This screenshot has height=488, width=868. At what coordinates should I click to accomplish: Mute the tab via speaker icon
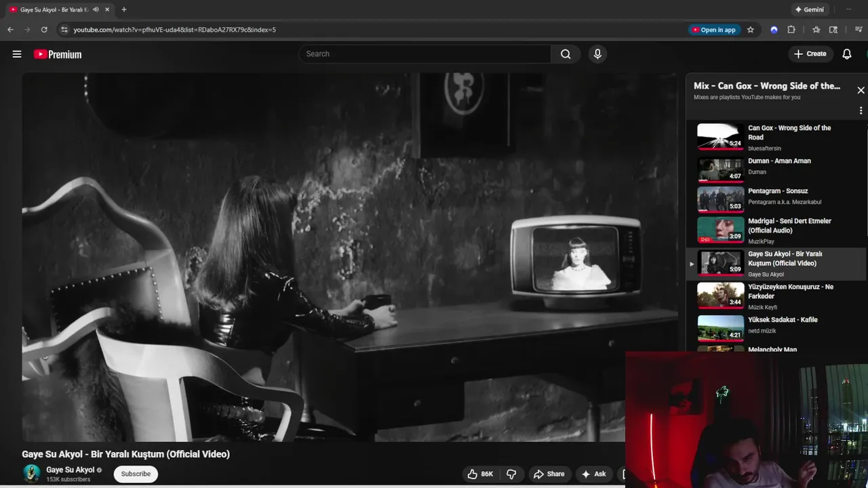96,9
